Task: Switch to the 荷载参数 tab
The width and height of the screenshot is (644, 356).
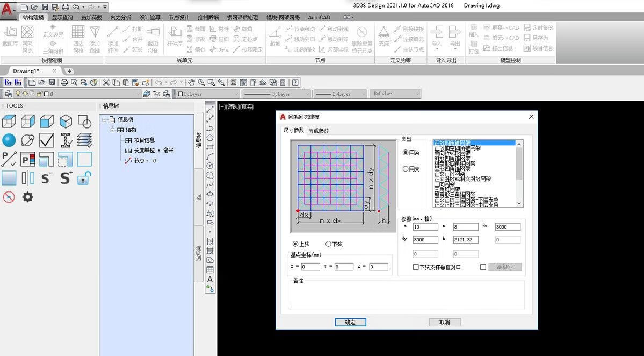Action: 319,131
